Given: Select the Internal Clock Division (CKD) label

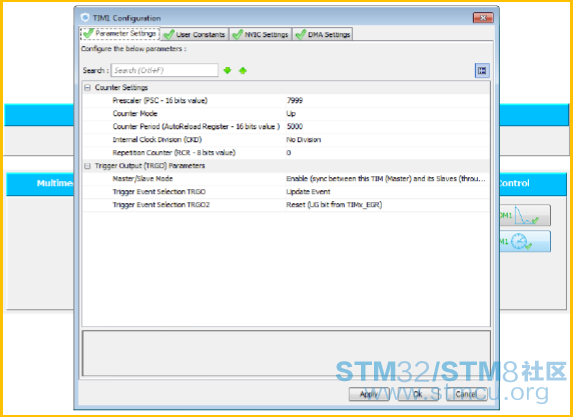Looking at the screenshot, I should [x=157, y=140].
